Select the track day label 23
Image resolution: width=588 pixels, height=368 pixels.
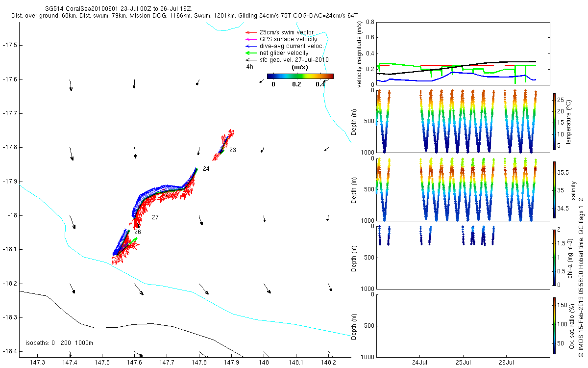tap(232, 150)
